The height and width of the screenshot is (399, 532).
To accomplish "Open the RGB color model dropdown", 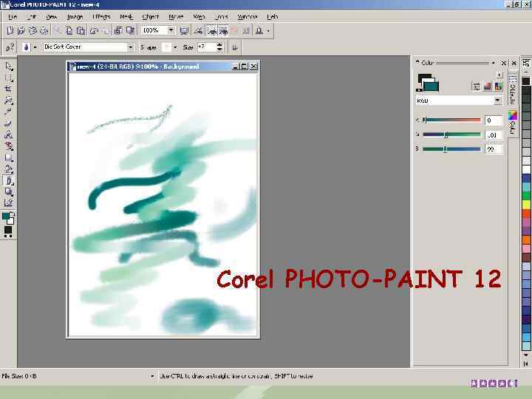I will pyautogui.click(x=497, y=100).
